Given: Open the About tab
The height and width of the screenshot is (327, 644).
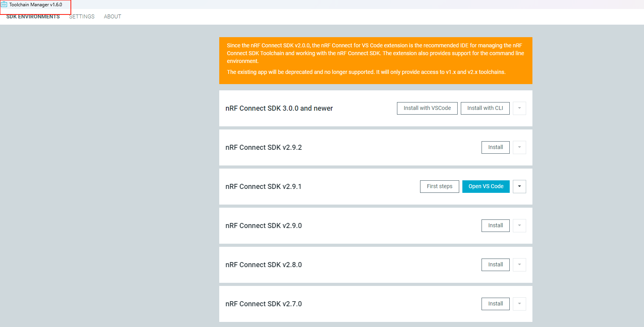Looking at the screenshot, I should click(112, 16).
